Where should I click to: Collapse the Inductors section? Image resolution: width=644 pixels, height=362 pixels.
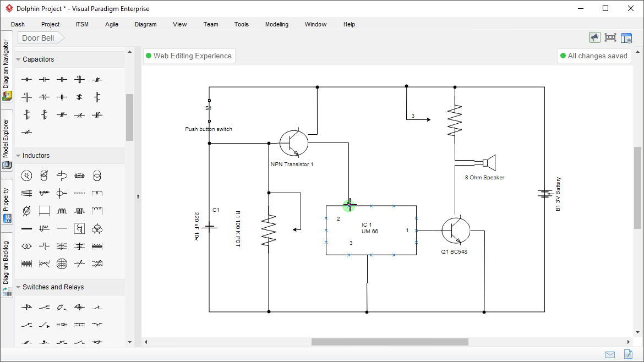[x=18, y=155]
